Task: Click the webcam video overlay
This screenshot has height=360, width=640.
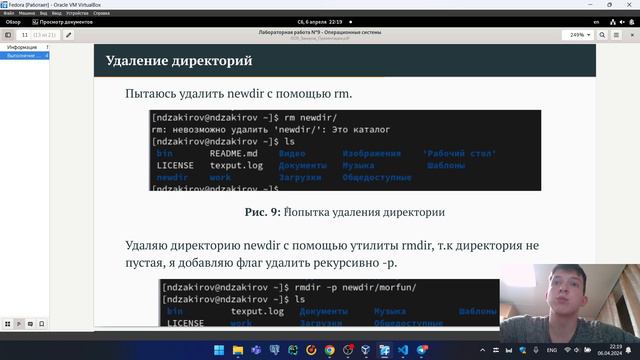Action: pyautogui.click(x=570, y=303)
